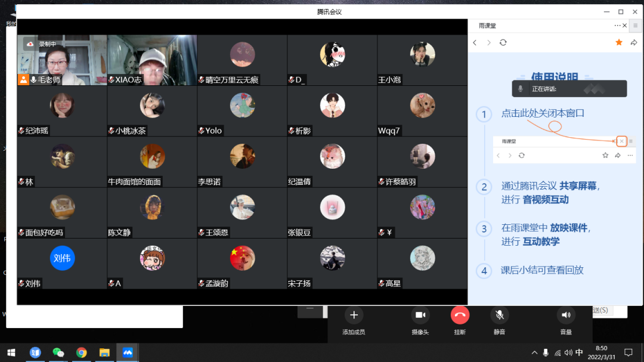The height and width of the screenshot is (362, 644).
Task: Open the hamburger menu beside the 雨课堂 close button
Action: pyautogui.click(x=636, y=26)
